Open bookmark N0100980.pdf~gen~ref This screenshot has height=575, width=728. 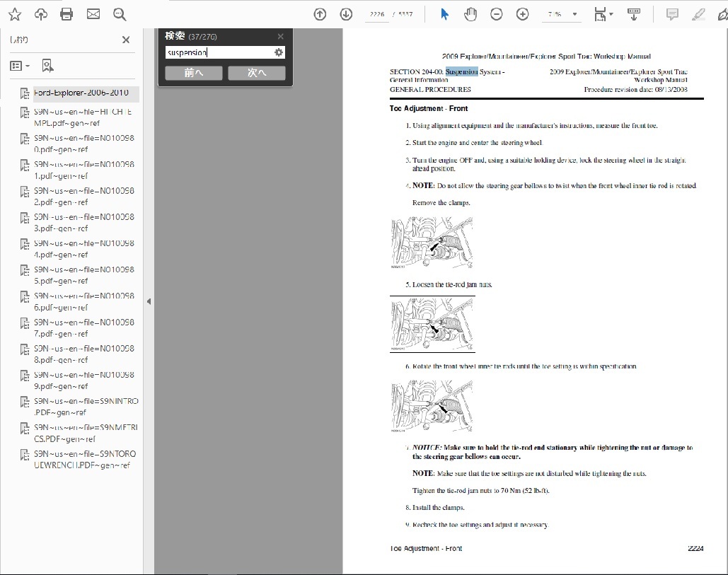pyautogui.click(x=84, y=144)
